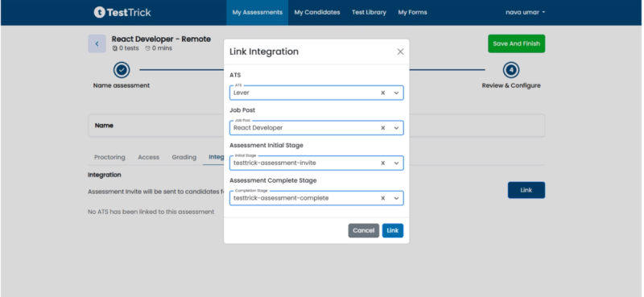Jump to step 4 Review & Configure

tap(511, 70)
